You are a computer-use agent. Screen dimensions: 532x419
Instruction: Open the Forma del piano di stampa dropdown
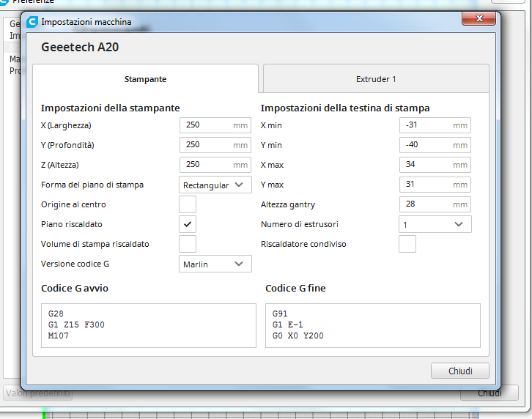click(215, 185)
